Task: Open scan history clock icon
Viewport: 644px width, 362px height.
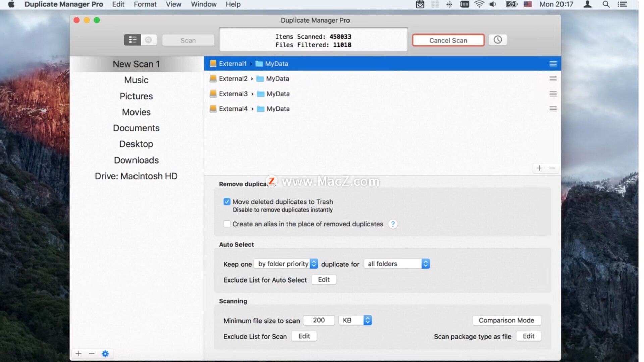Action: (498, 40)
